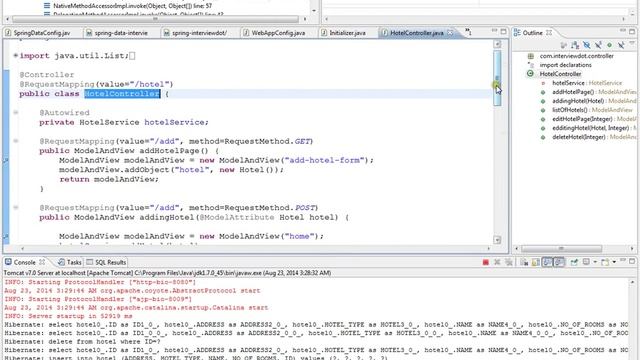Click the Open Console icon
This screenshot has width=640, height=360.
[x=605, y=262]
